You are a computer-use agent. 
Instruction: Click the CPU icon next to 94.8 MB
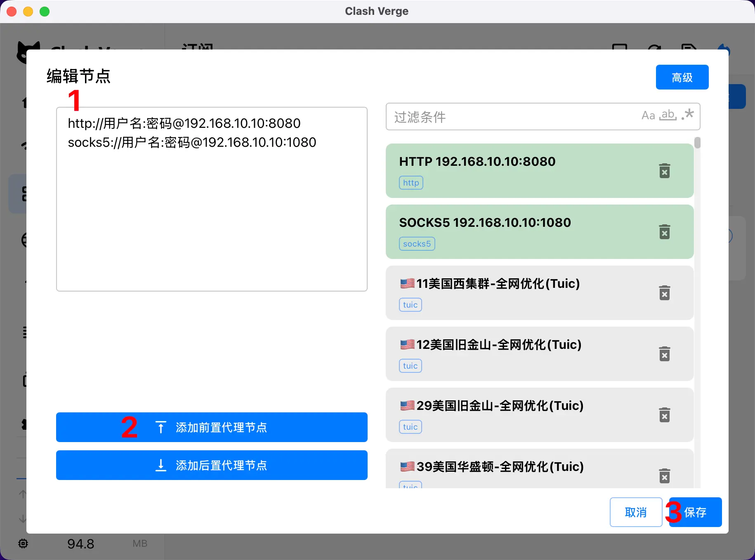click(x=23, y=544)
